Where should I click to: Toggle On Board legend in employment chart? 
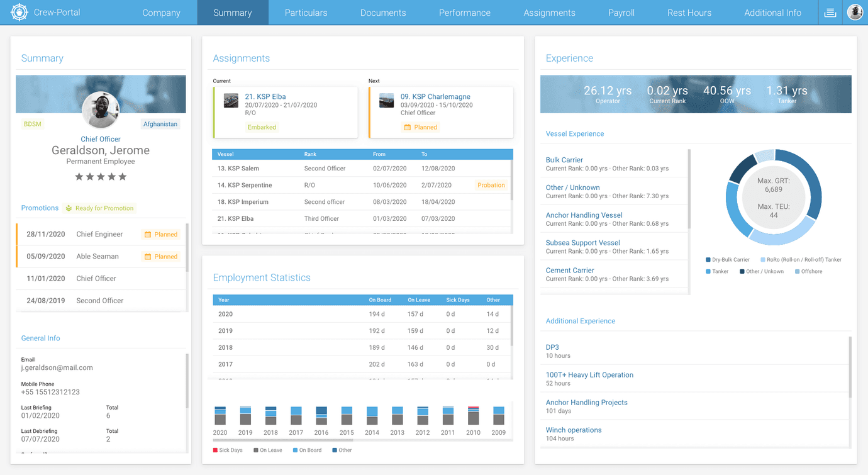307,450
